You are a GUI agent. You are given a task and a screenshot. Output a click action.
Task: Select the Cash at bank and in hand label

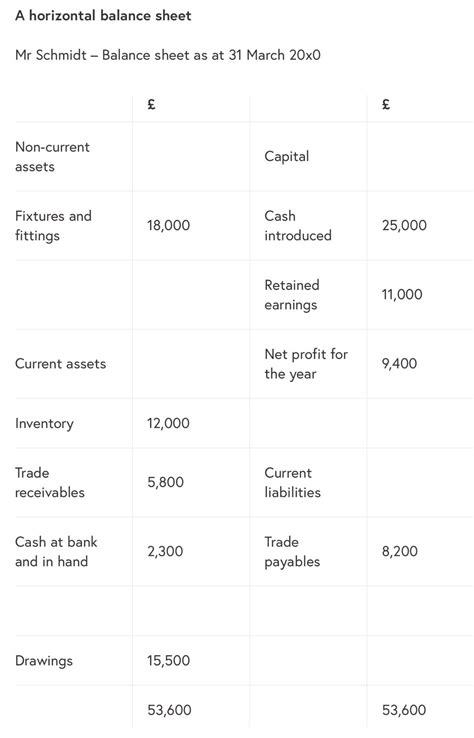(x=56, y=552)
